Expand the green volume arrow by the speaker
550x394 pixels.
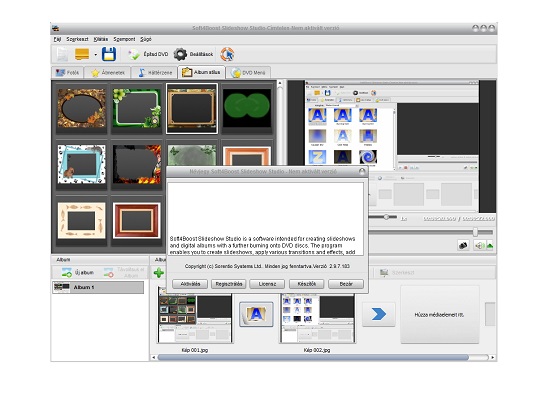[x=490, y=246]
